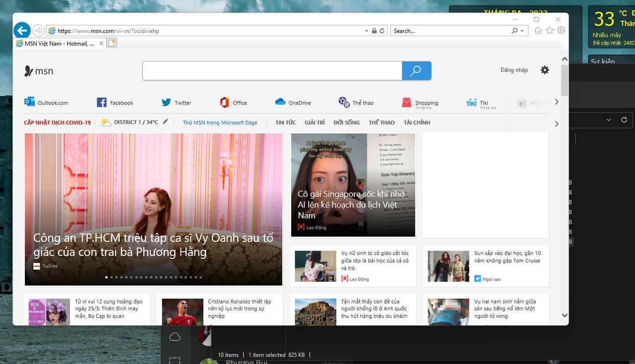
Task: Open the Shopping shortcut
Action: tap(420, 103)
